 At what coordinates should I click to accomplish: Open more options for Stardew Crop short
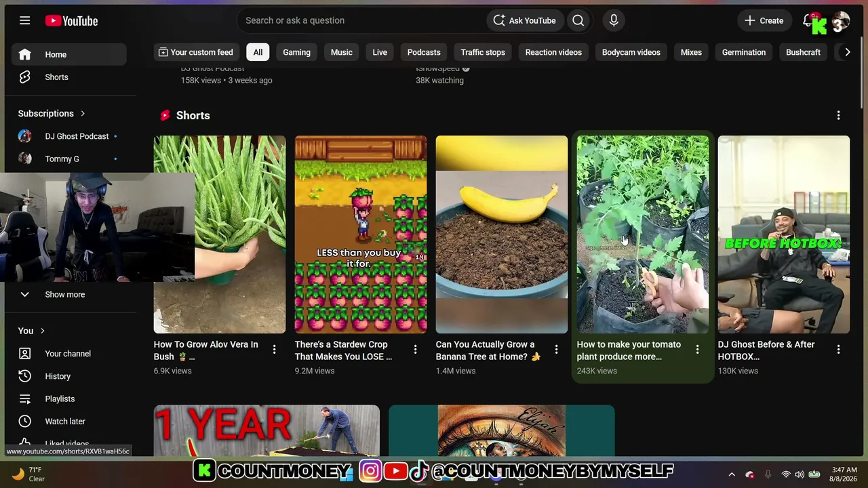point(415,350)
